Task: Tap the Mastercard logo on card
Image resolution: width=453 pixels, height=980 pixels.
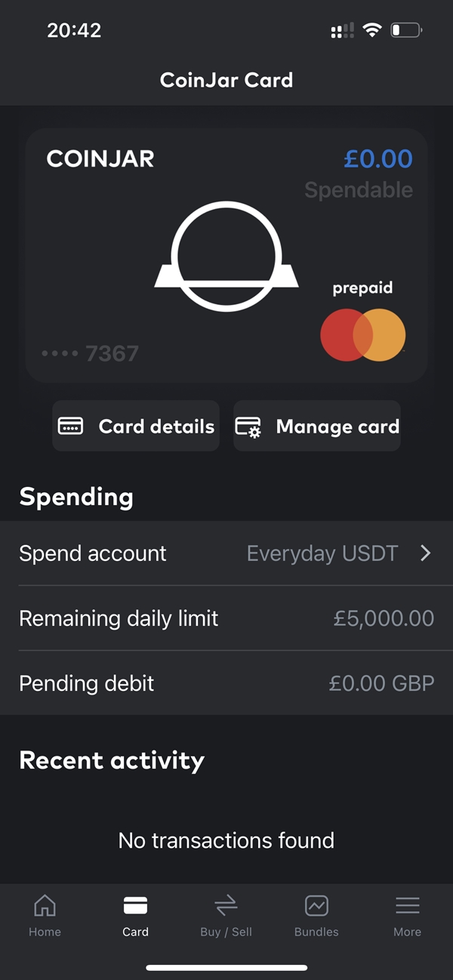Action: [362, 334]
